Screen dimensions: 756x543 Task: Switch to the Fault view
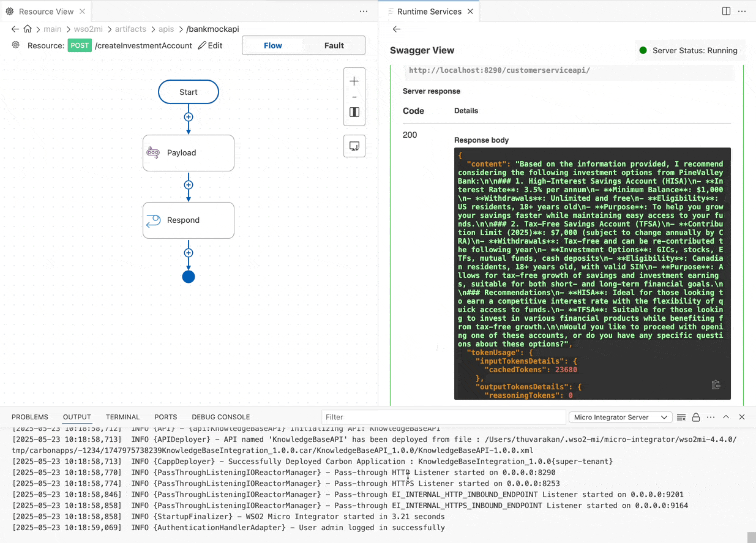(x=334, y=45)
